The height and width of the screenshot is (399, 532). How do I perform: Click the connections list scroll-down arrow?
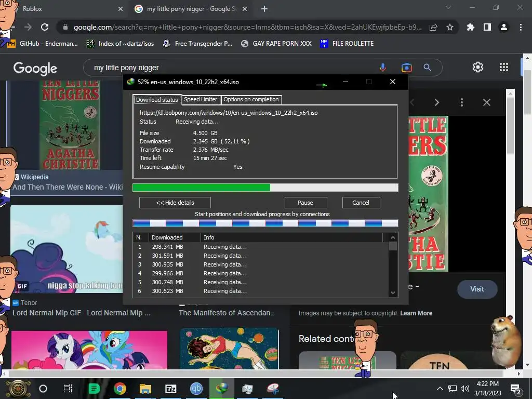(x=393, y=293)
